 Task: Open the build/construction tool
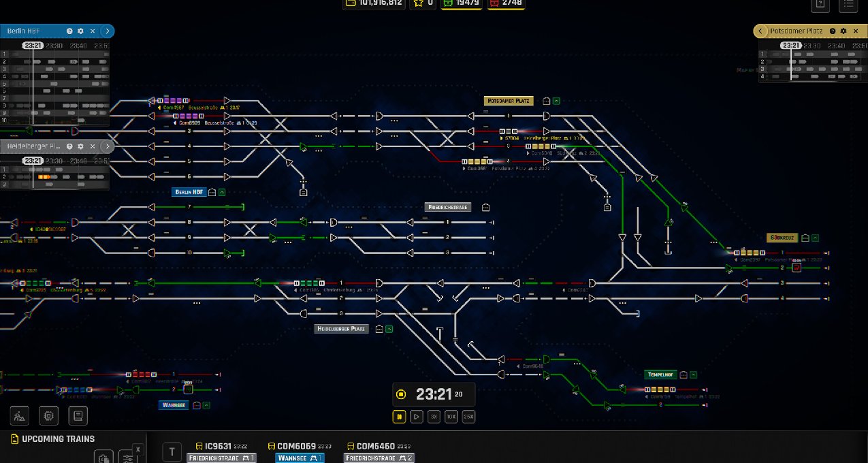[21, 415]
